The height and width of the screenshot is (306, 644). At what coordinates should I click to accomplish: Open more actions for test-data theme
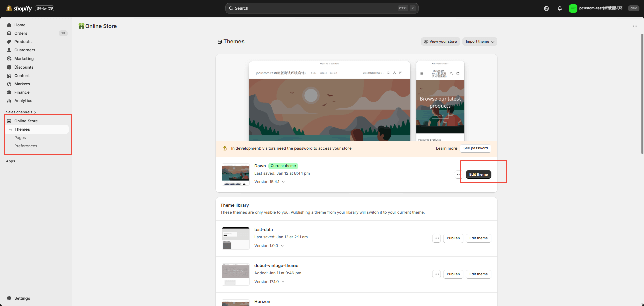[x=436, y=238]
